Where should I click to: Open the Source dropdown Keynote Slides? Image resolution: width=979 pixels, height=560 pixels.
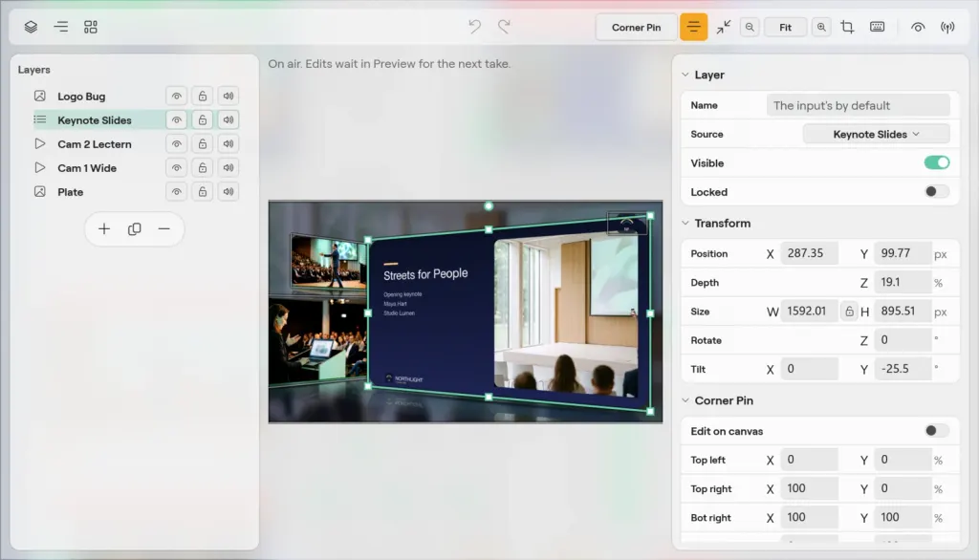[876, 134]
